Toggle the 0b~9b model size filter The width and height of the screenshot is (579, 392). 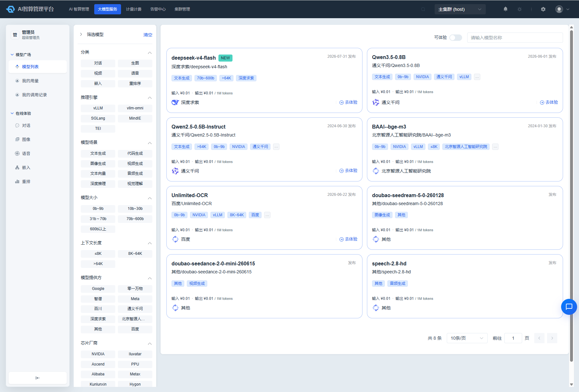(98, 209)
